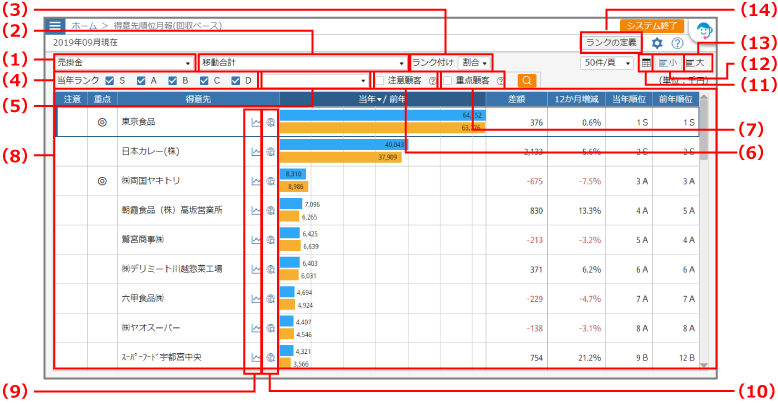The image size is (778, 404).
Task: Run search with the orange magnifier button
Action: point(526,80)
